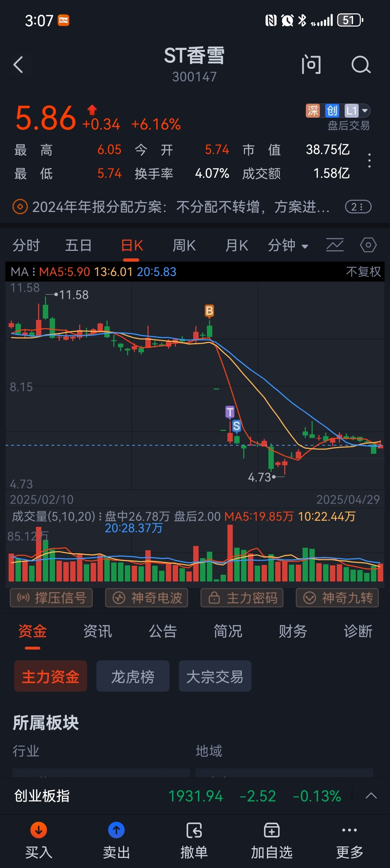
Task: Tap the T trade marker on chart
Action: [x=230, y=412]
